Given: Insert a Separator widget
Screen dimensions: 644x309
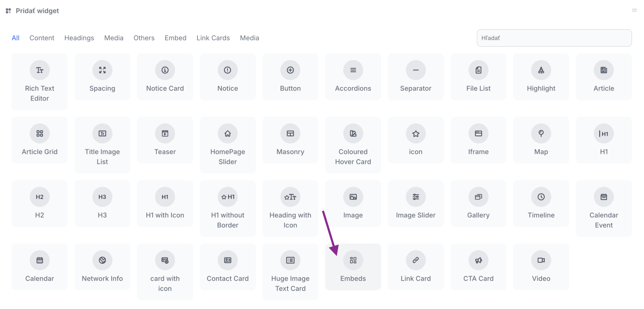Looking at the screenshot, I should [416, 77].
